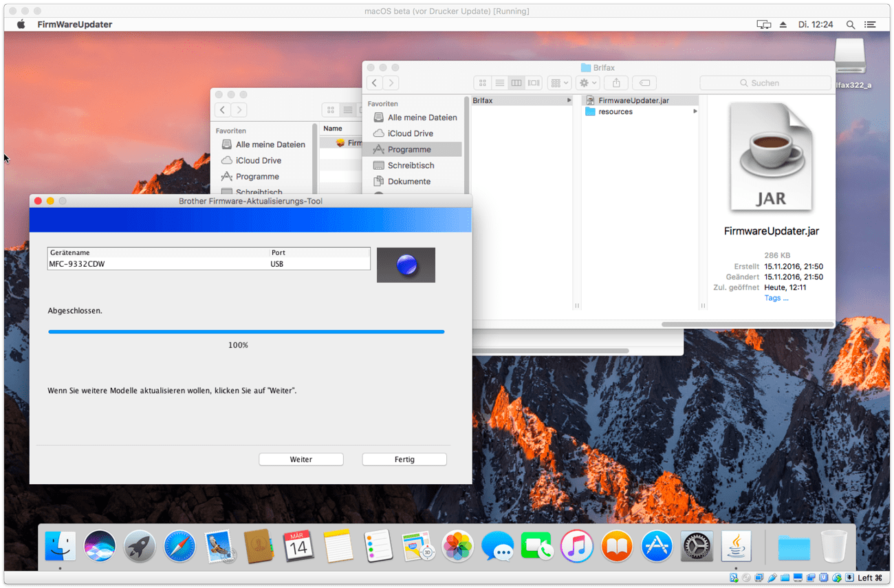Click the horizontal scrollbar in Brlfax window
Image resolution: width=894 pixels, height=588 pixels.
(747, 325)
